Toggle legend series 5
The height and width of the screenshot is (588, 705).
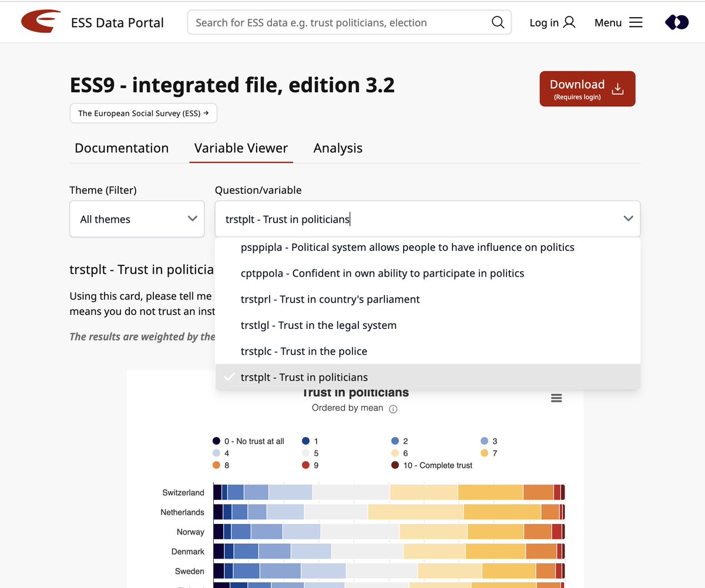click(x=310, y=453)
